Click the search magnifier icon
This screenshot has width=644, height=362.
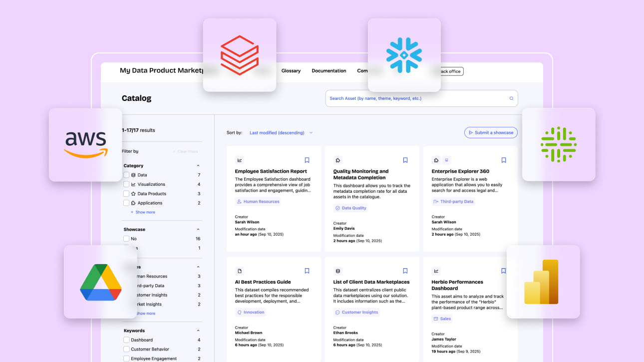(511, 98)
